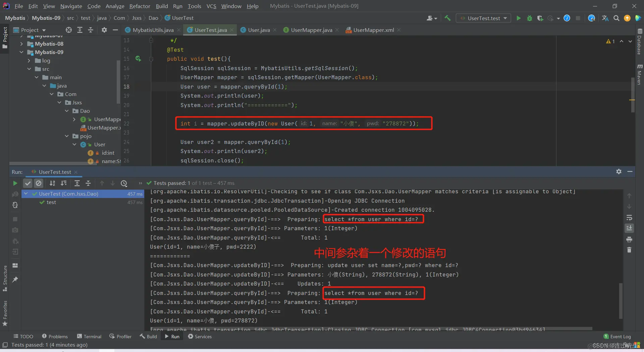
Task: Collapse the src folder
Action: (29, 69)
